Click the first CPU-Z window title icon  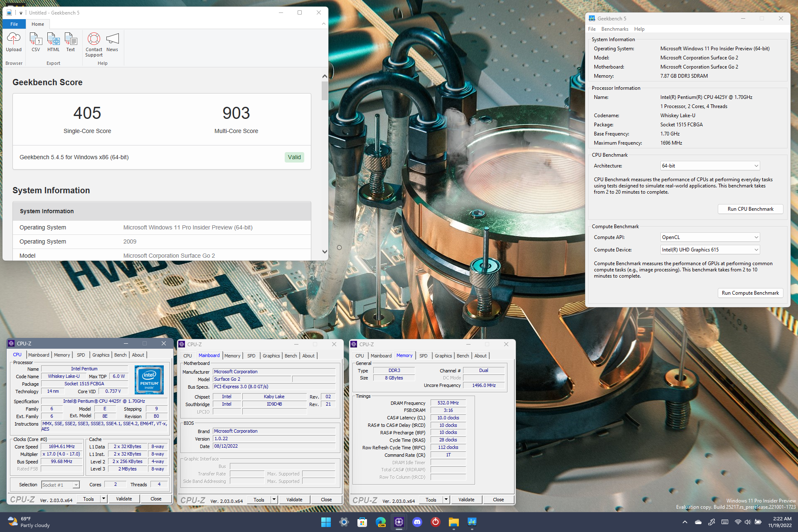pos(11,343)
